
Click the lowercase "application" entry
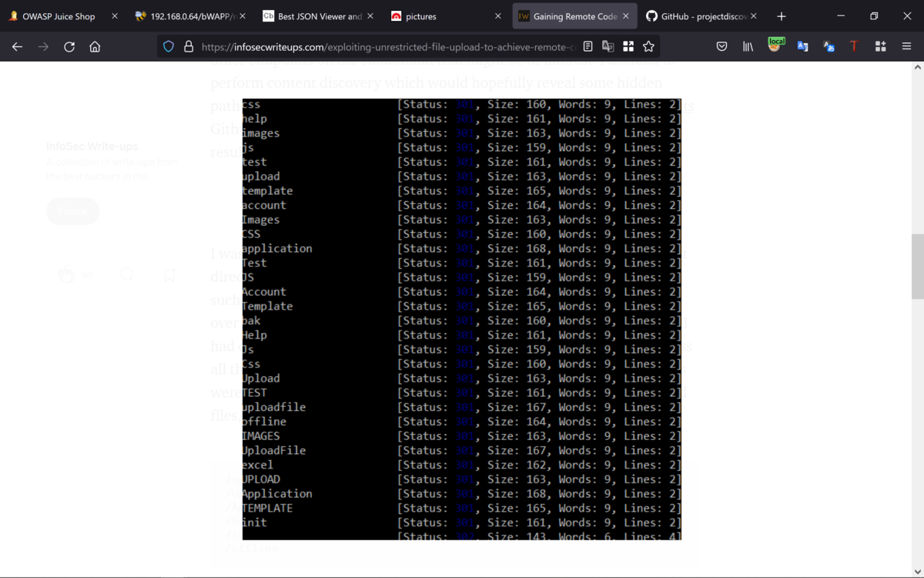coord(277,248)
